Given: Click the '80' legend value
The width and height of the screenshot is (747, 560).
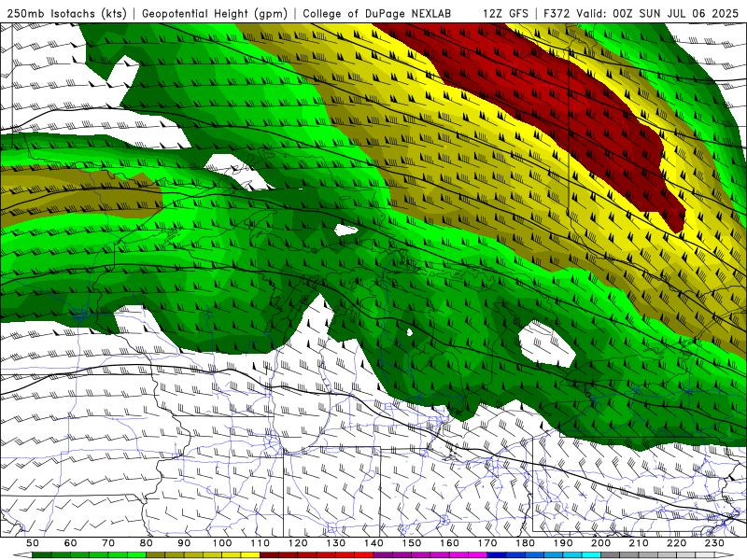Looking at the screenshot, I should click(x=146, y=543).
